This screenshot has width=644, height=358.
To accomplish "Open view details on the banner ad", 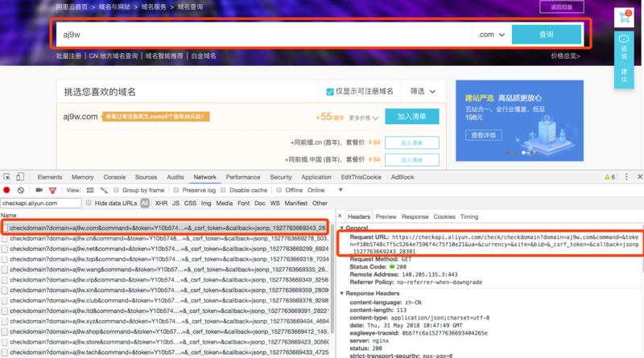I will coord(484,135).
